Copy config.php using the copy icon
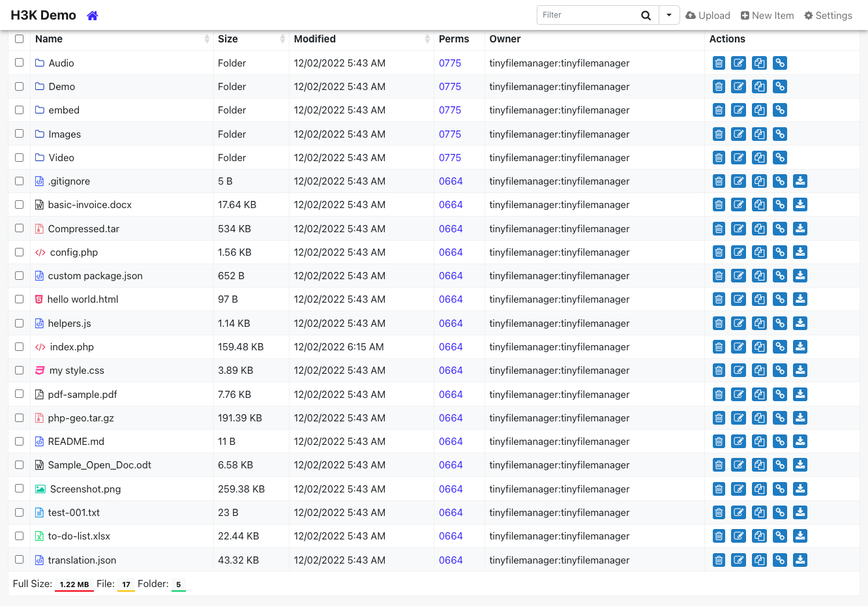Viewport: 868px width, 606px height. pyautogui.click(x=759, y=252)
